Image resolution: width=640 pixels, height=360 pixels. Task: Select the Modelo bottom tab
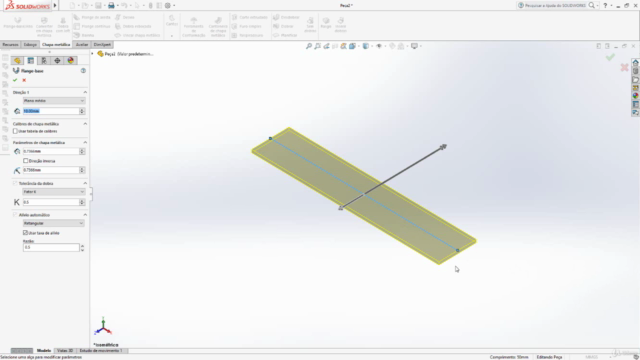tap(44, 351)
